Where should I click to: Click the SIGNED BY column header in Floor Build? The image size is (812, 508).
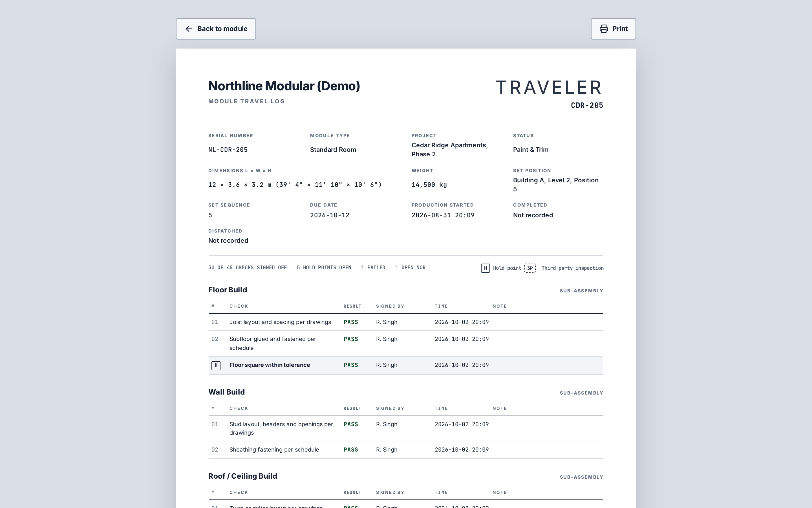tap(390, 306)
